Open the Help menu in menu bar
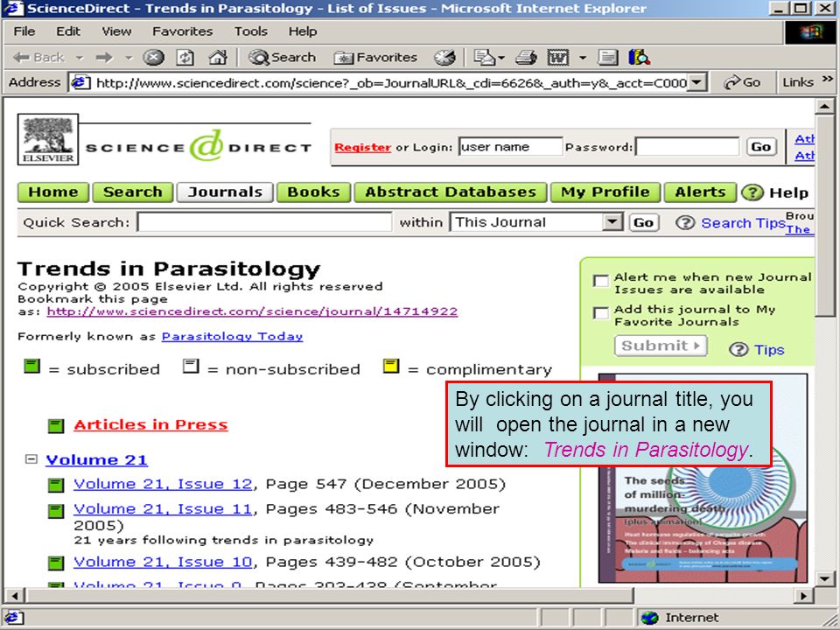840x630 pixels. click(x=303, y=31)
